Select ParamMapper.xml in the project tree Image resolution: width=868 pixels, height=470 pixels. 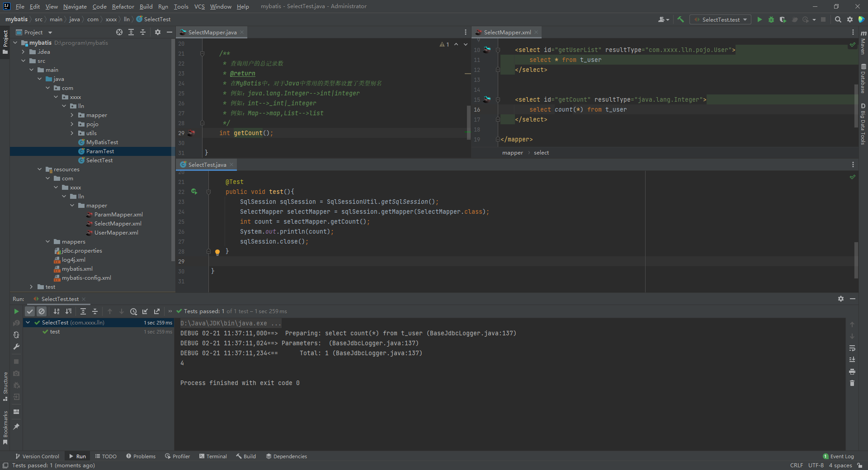(x=118, y=215)
